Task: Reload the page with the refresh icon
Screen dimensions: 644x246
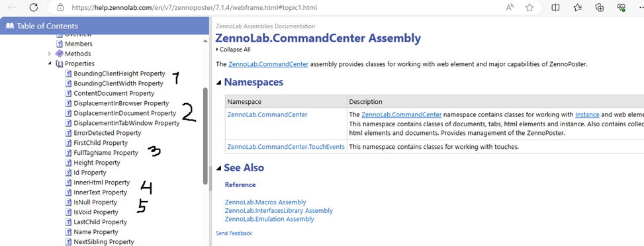Action: (34, 7)
